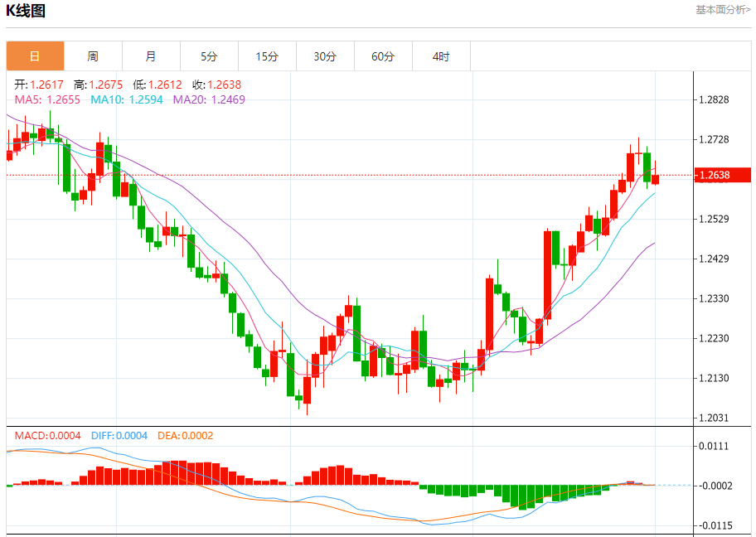Click the 1.2429 price axis label

(714, 259)
